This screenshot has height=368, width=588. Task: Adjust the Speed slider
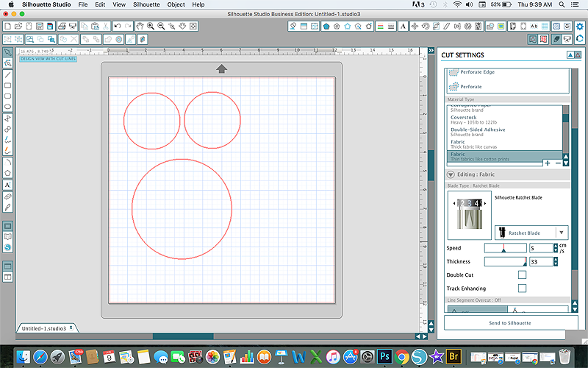pyautogui.click(x=505, y=248)
